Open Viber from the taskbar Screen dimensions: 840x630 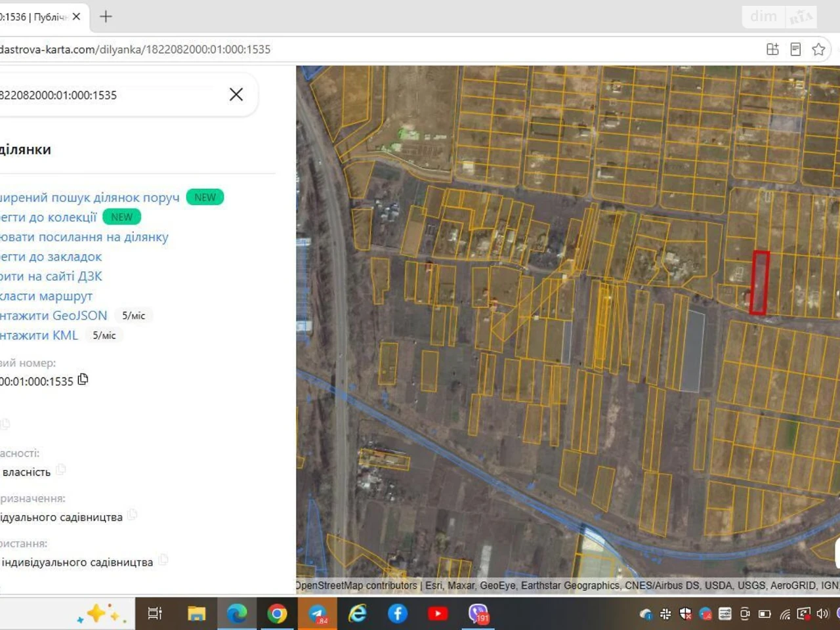pyautogui.click(x=478, y=614)
